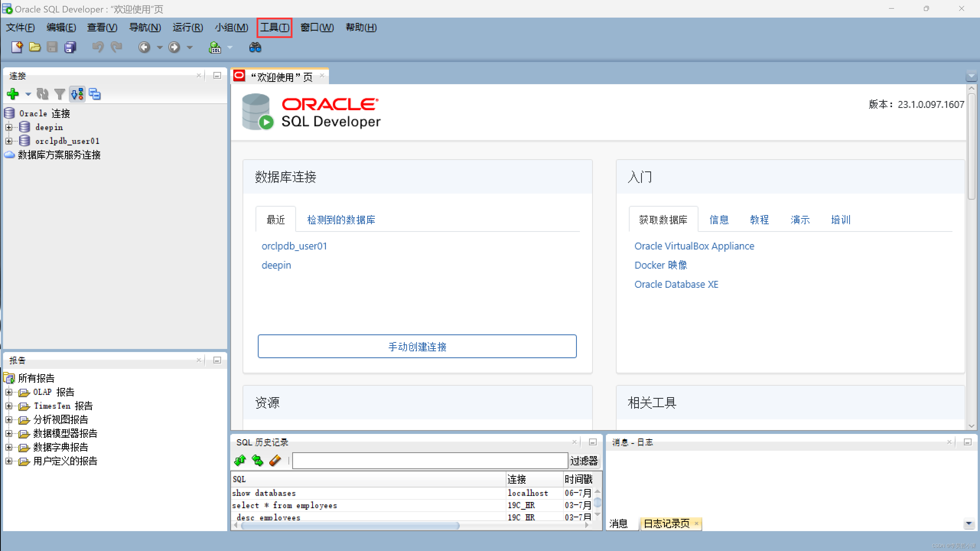
Task: Click the Save All toolbar icon
Action: [70, 47]
